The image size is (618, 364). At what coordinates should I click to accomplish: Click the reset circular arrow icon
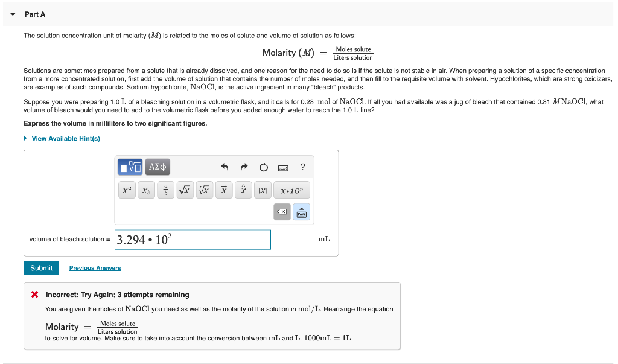[263, 167]
